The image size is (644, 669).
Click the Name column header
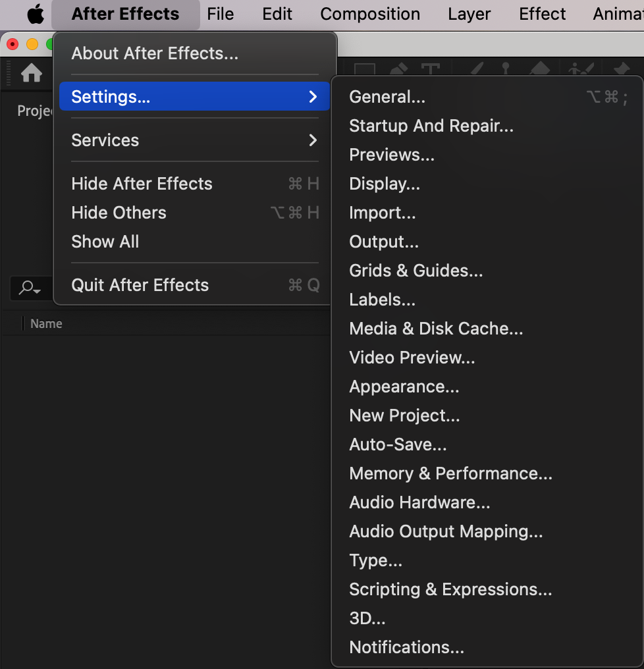(x=46, y=323)
